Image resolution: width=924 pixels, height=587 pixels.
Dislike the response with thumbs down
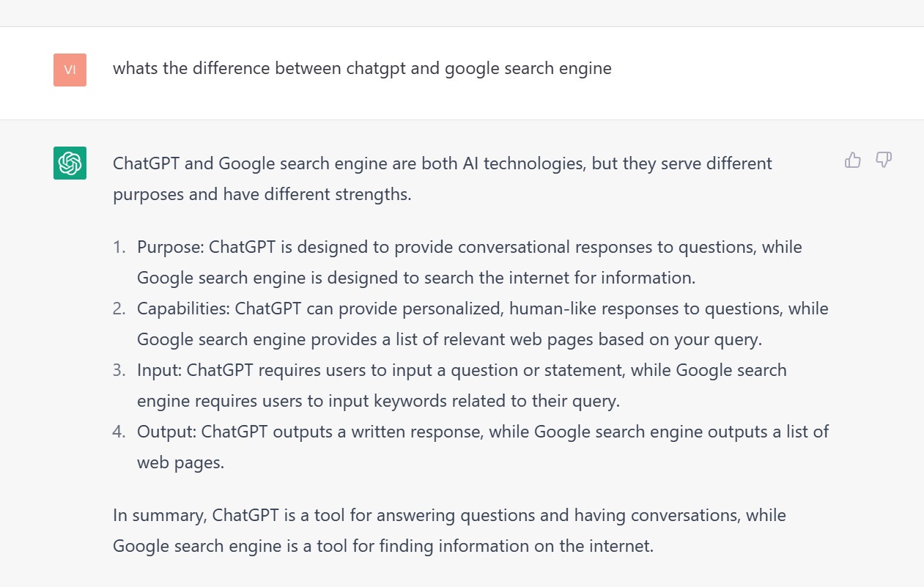pyautogui.click(x=884, y=160)
